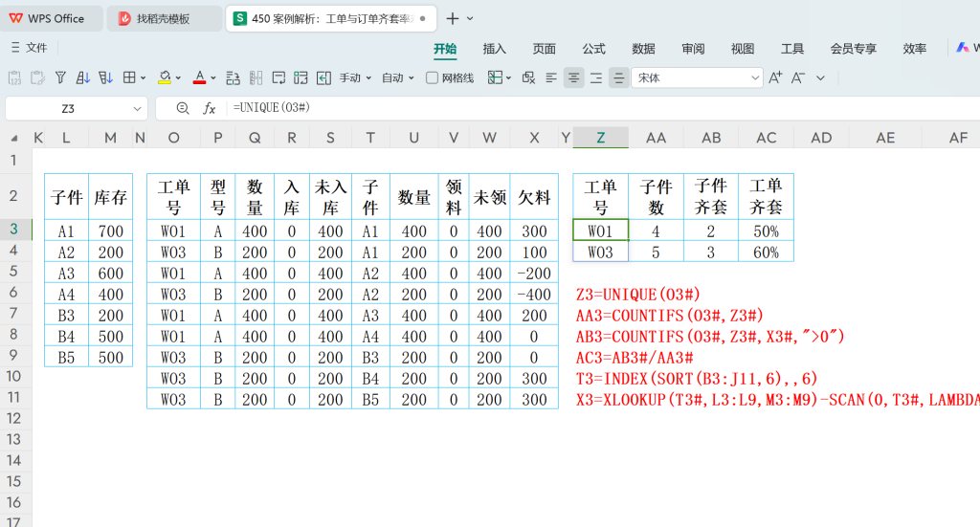This screenshot has height=527, width=980.
Task: Click the wrap text icon
Action: tap(278, 78)
